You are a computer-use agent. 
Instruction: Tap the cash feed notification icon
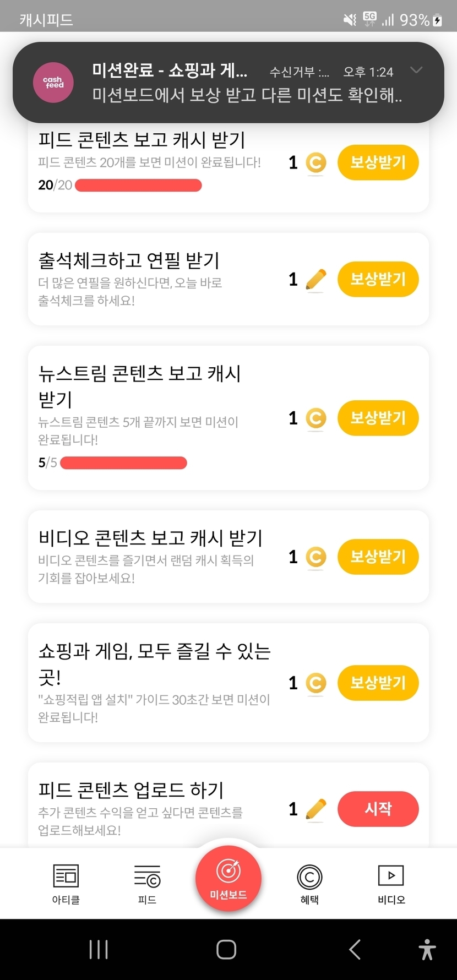[53, 83]
